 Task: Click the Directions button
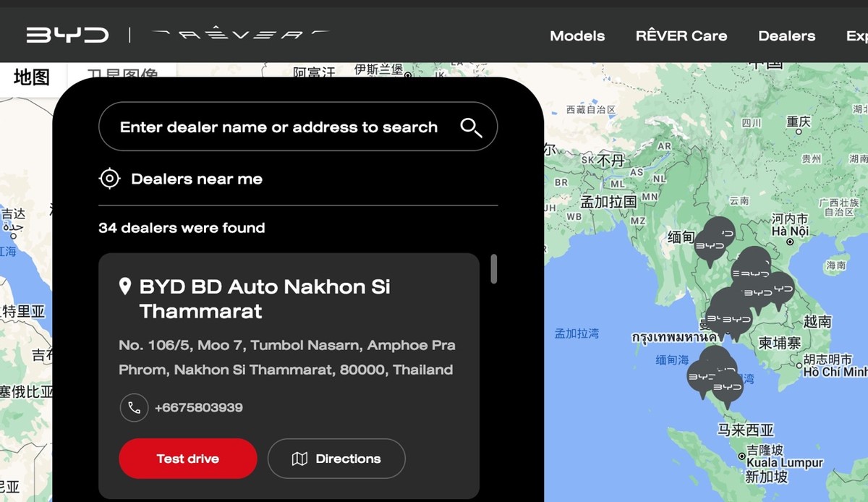[336, 459]
